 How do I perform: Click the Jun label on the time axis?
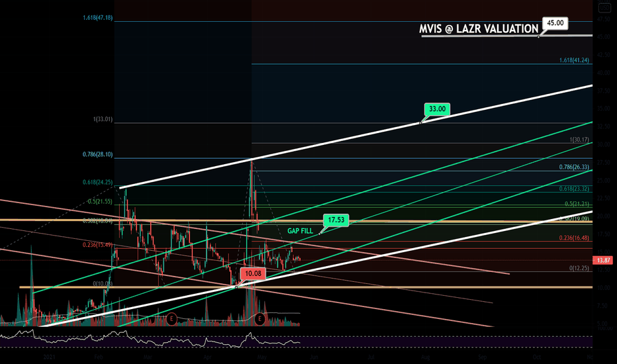click(314, 357)
